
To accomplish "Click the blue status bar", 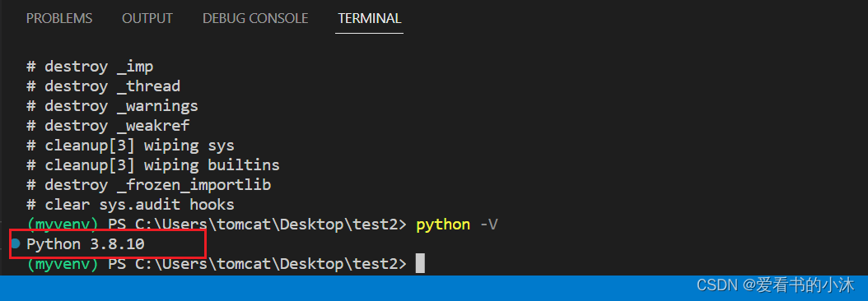I will click(434, 288).
